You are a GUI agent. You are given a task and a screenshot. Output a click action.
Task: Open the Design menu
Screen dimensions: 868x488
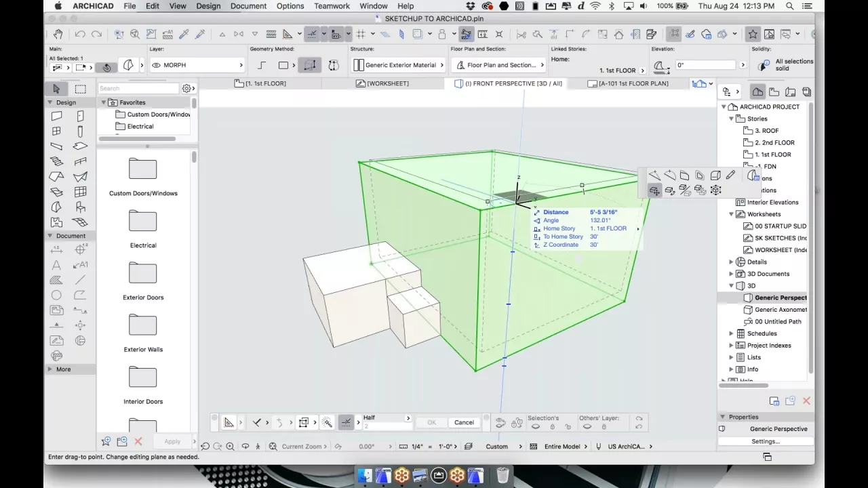click(x=208, y=6)
